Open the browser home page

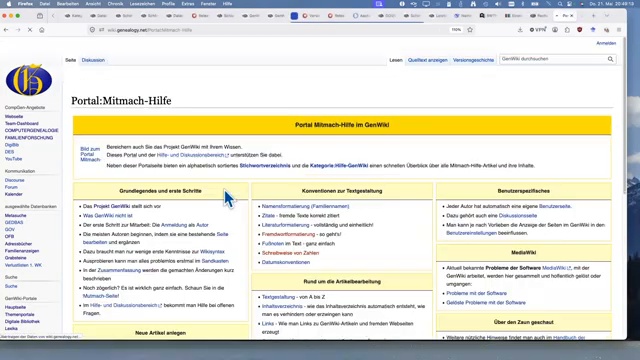pos(42,30)
